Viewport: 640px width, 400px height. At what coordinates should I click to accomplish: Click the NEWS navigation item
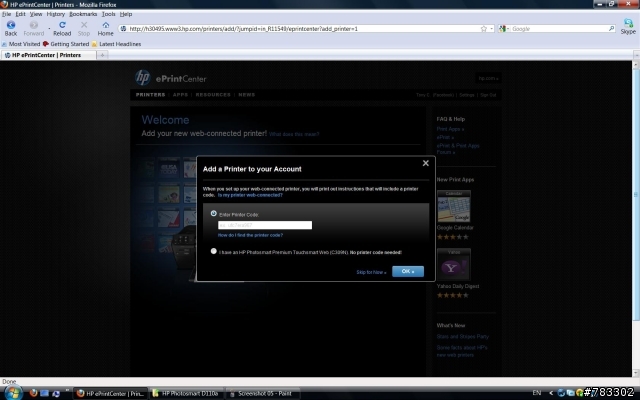click(247, 95)
